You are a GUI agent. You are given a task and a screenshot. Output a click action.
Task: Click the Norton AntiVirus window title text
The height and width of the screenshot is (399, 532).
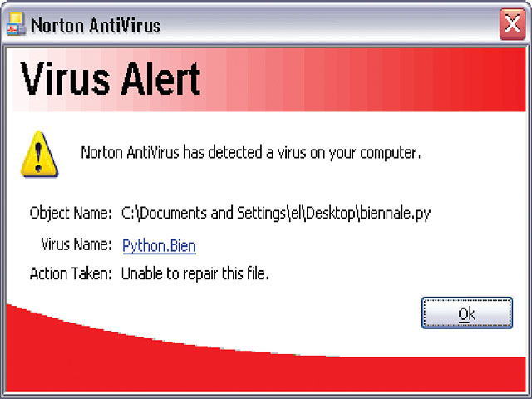click(96, 26)
